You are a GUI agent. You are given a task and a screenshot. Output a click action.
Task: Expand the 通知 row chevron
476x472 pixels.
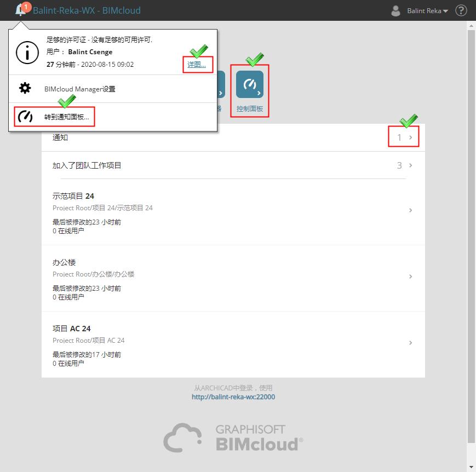410,137
